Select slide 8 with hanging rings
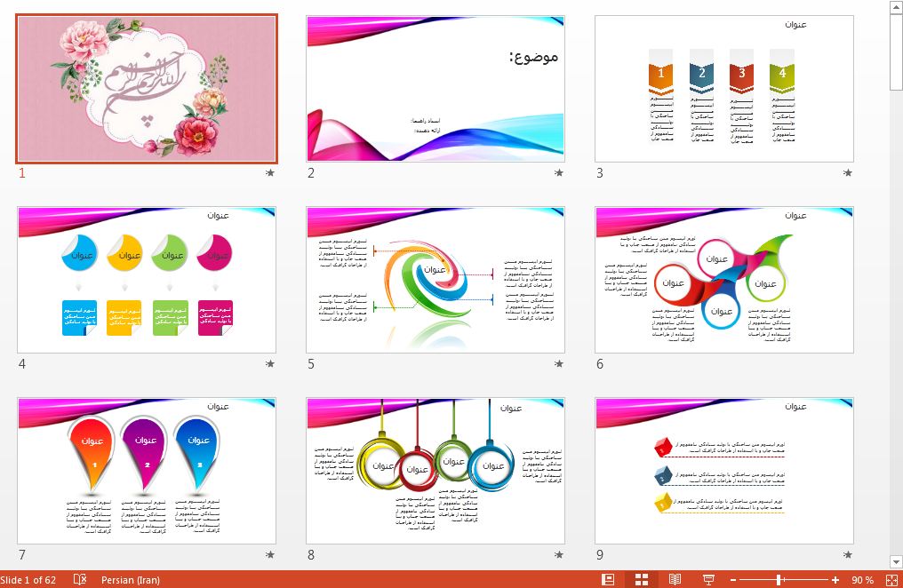This screenshot has height=588, width=903. click(436, 471)
